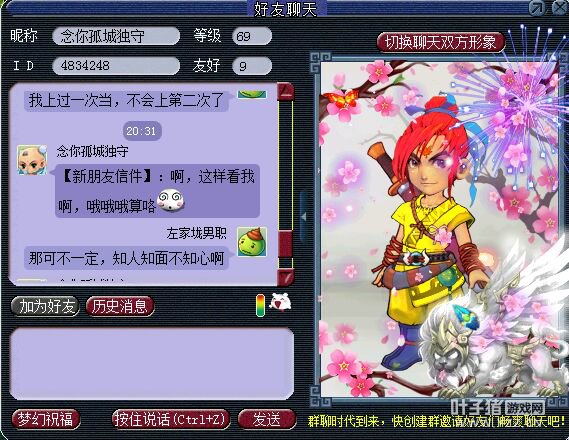
Task: Click the 发送 send button
Action: (x=267, y=419)
